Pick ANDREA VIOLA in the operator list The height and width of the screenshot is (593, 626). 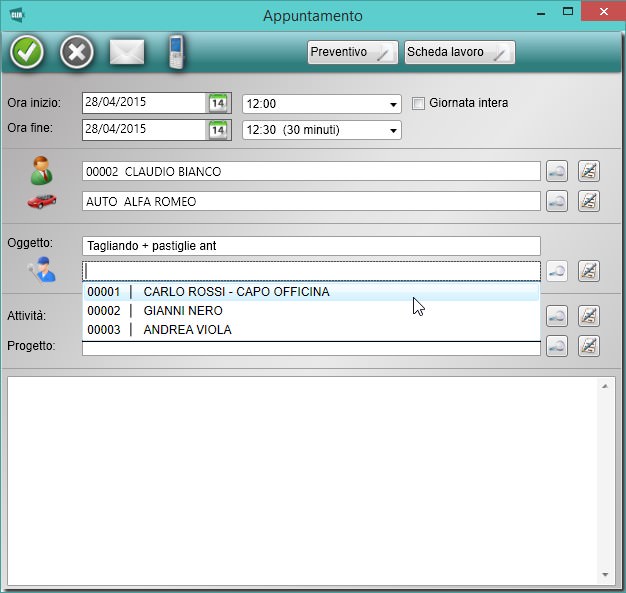187,330
